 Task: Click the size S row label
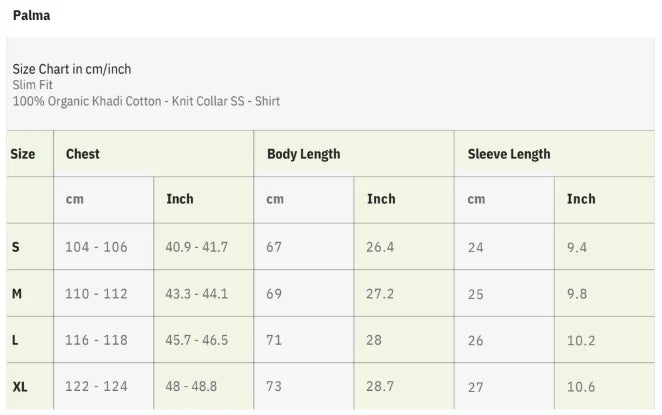click(x=15, y=247)
